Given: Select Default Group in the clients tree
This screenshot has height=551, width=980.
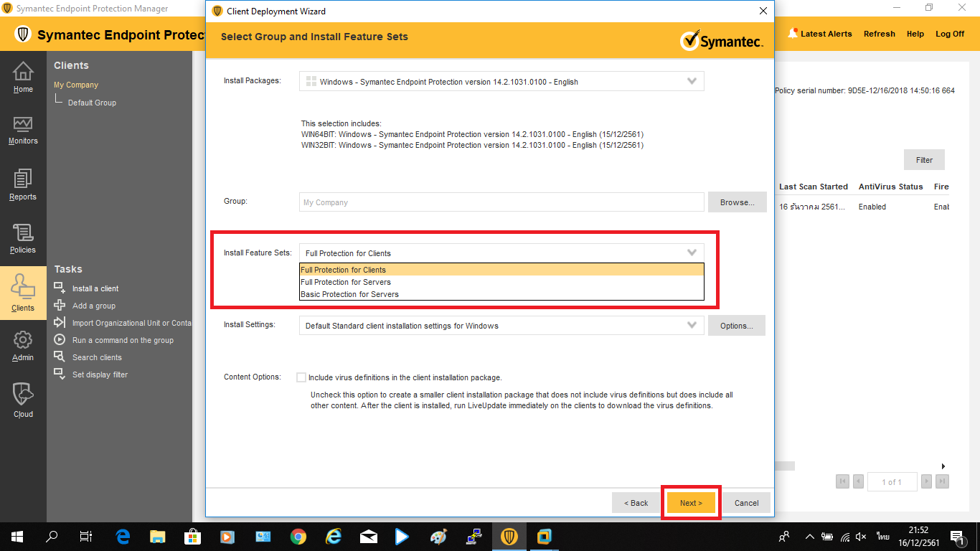Looking at the screenshot, I should tap(92, 103).
